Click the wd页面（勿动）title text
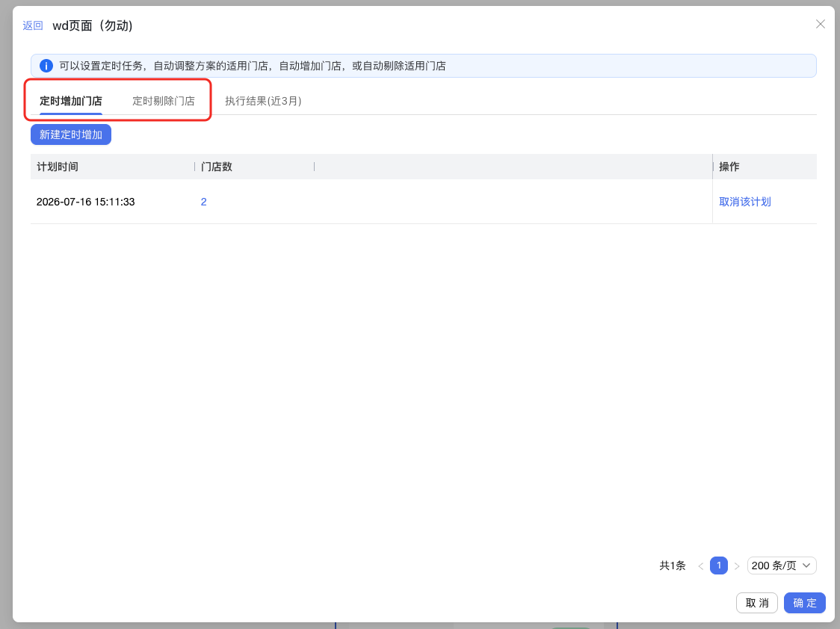Image resolution: width=840 pixels, height=629 pixels. (x=93, y=25)
